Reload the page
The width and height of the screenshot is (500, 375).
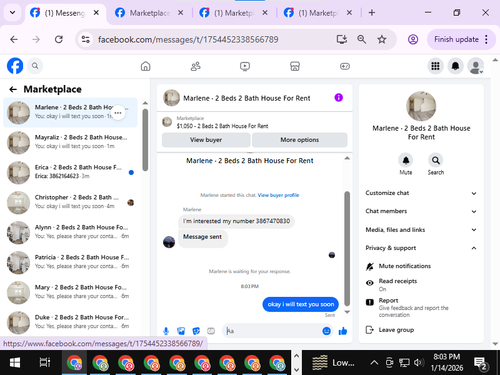59,40
